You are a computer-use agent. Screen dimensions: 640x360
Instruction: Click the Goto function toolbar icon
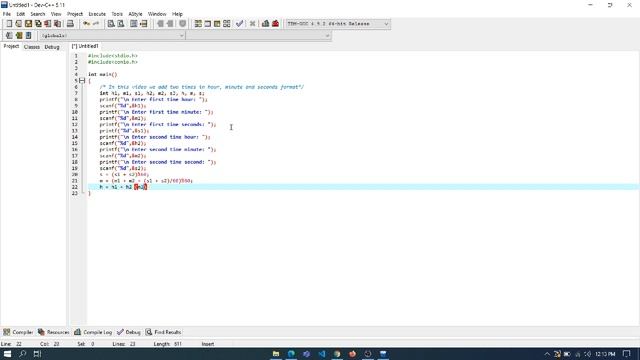[x=133, y=24]
